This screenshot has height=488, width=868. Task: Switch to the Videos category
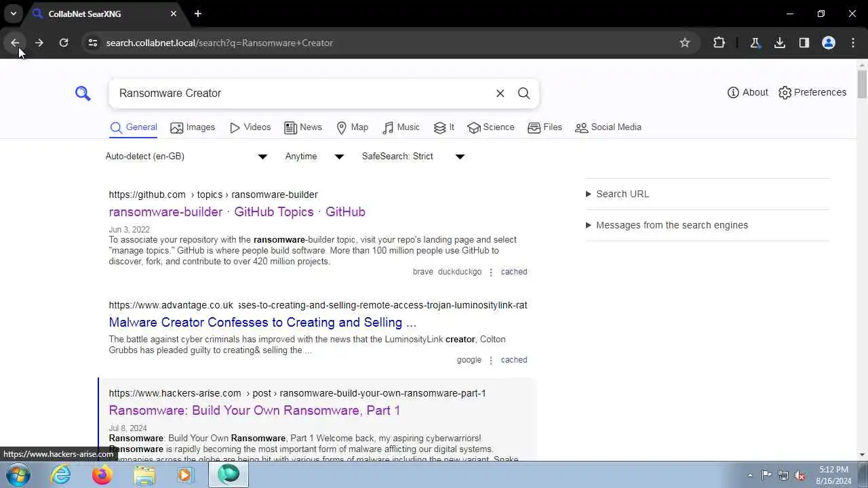(x=250, y=127)
